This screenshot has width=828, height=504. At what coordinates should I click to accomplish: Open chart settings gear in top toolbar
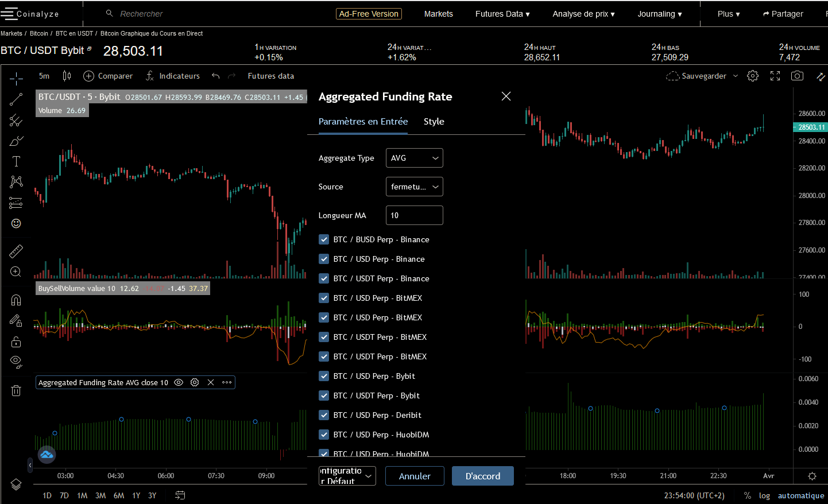[x=753, y=76]
